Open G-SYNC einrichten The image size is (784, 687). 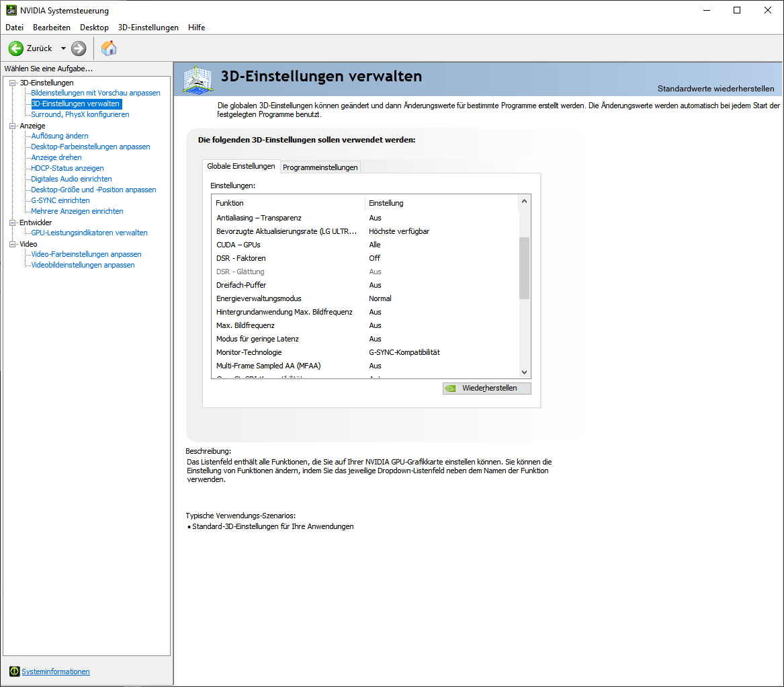click(x=60, y=200)
